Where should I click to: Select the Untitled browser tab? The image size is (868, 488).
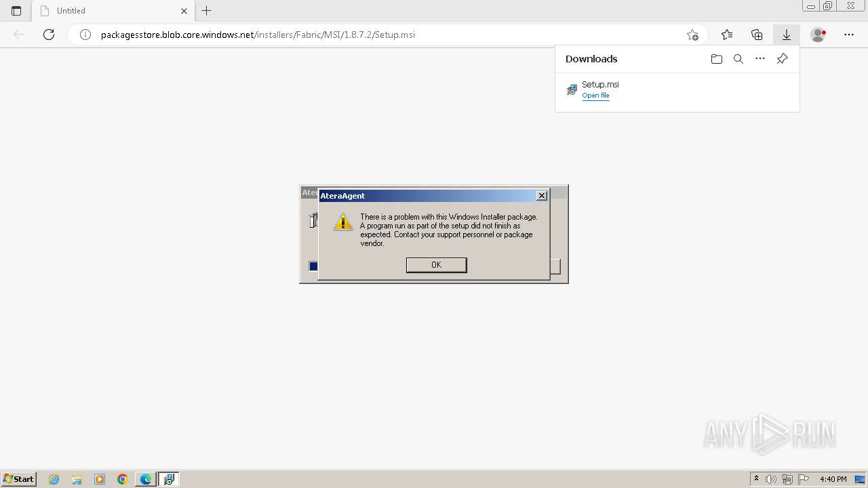point(113,11)
